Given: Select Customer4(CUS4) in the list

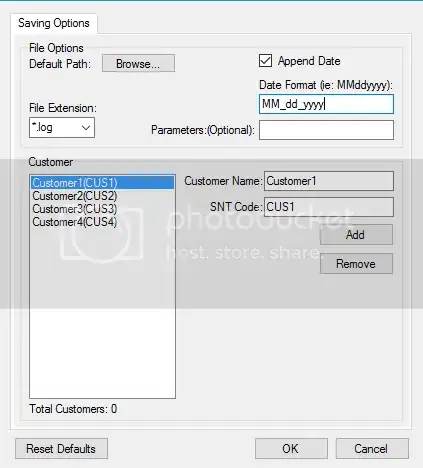Looking at the screenshot, I should pos(103,222).
